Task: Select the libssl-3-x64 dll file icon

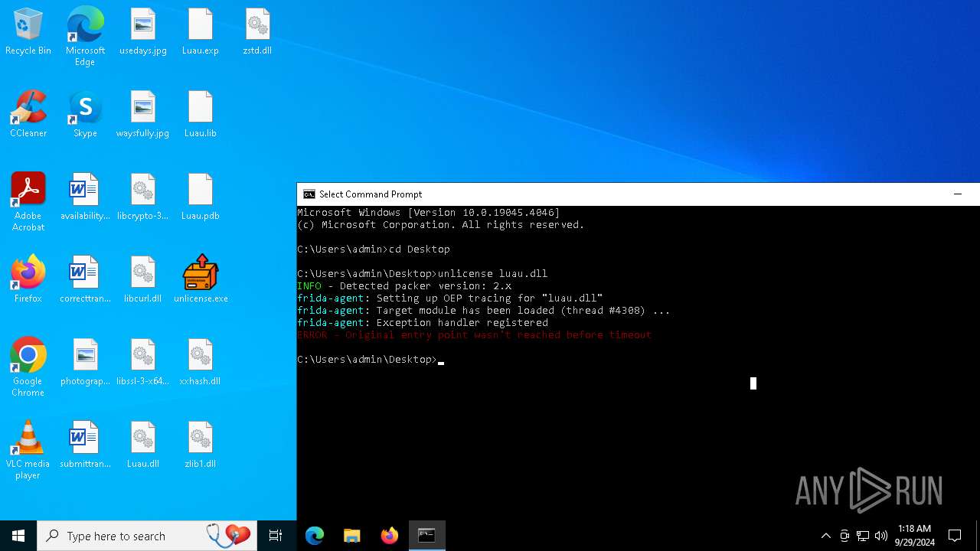Action: tap(143, 363)
